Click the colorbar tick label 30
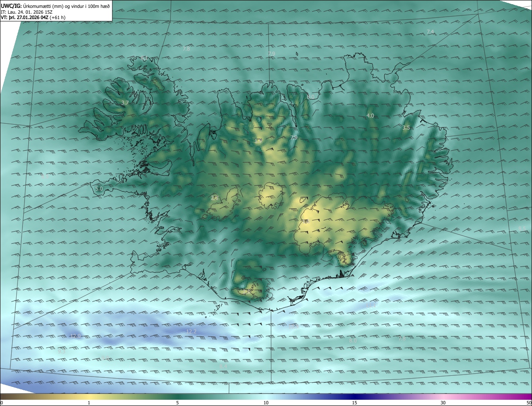This screenshot has width=532, height=406. [443, 403]
